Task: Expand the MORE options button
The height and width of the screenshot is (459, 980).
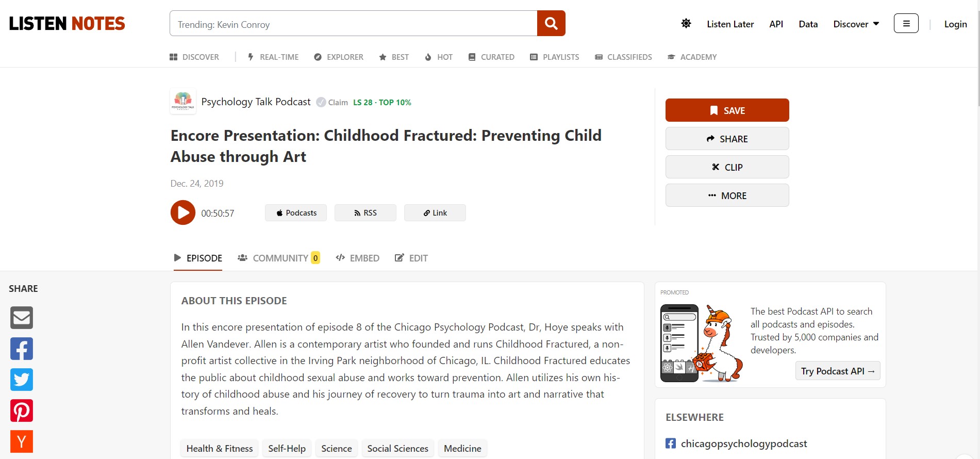Action: (x=727, y=195)
